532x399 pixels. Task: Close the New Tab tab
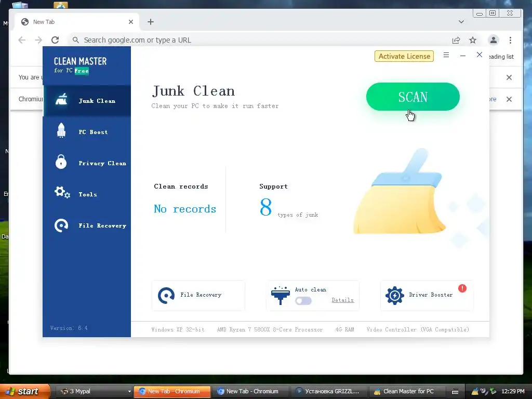click(x=130, y=22)
